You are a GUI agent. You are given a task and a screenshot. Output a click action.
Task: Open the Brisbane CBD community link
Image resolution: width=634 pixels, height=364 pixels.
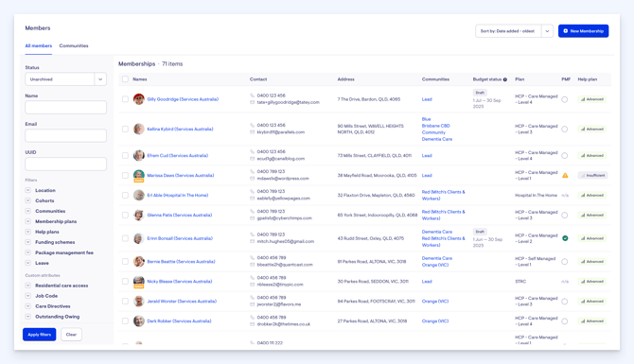click(435, 126)
